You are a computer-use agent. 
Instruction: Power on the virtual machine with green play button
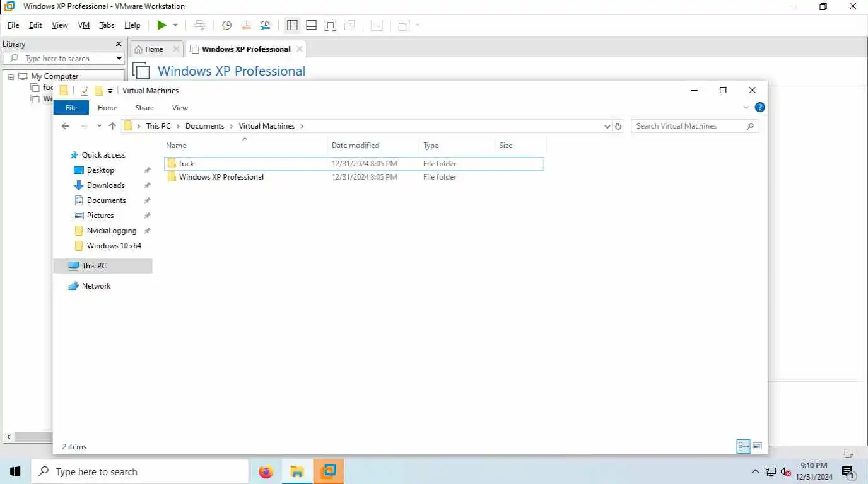coord(162,25)
